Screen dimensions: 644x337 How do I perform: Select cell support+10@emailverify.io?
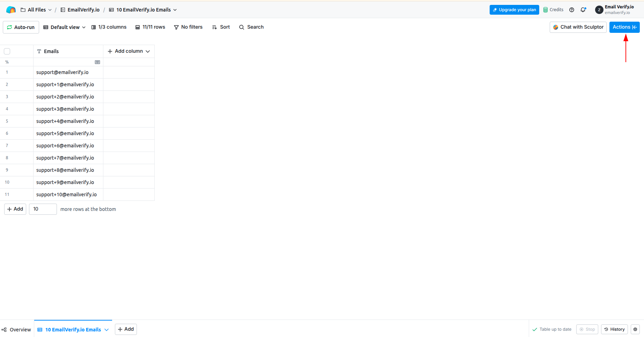pyautogui.click(x=68, y=195)
